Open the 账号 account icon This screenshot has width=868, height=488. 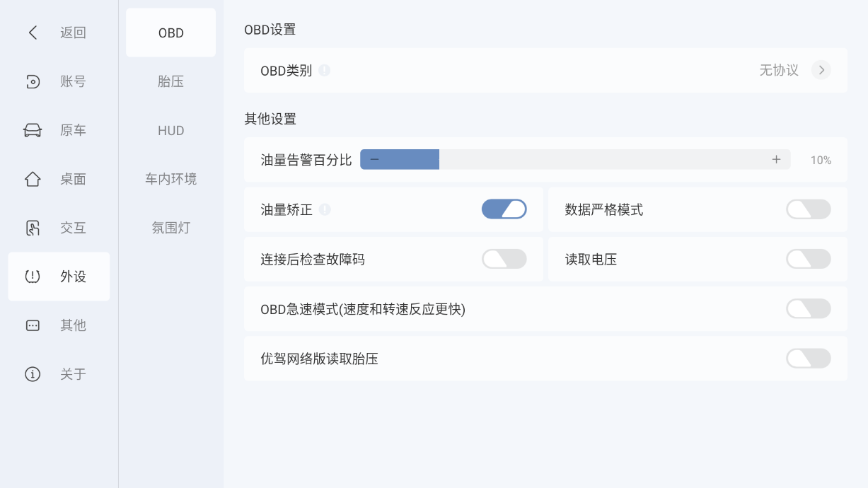33,81
